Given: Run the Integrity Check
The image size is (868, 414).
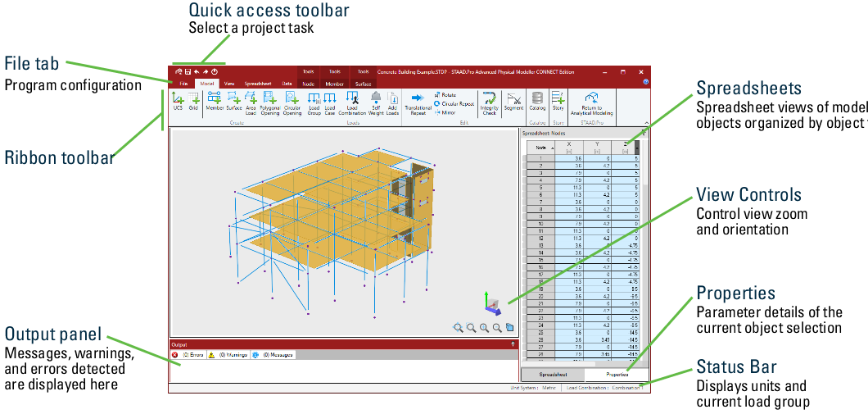Looking at the screenshot, I should pos(490,103).
